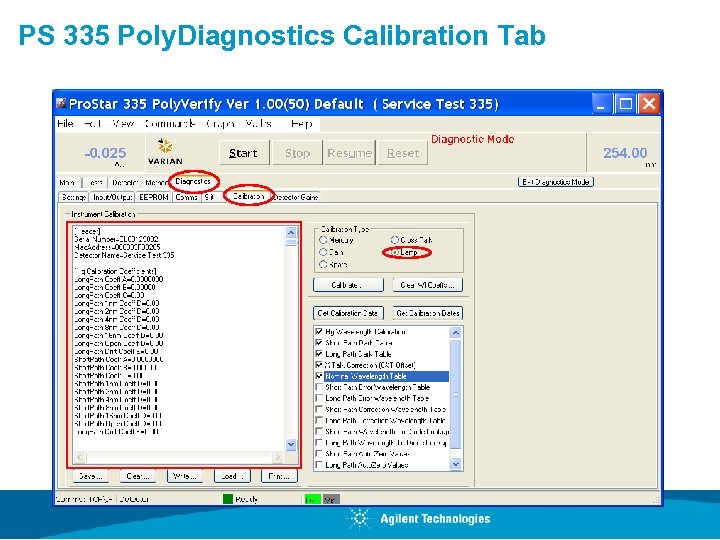This screenshot has width=720, height=540.
Task: Switch to the Main tab
Action: pos(67,182)
